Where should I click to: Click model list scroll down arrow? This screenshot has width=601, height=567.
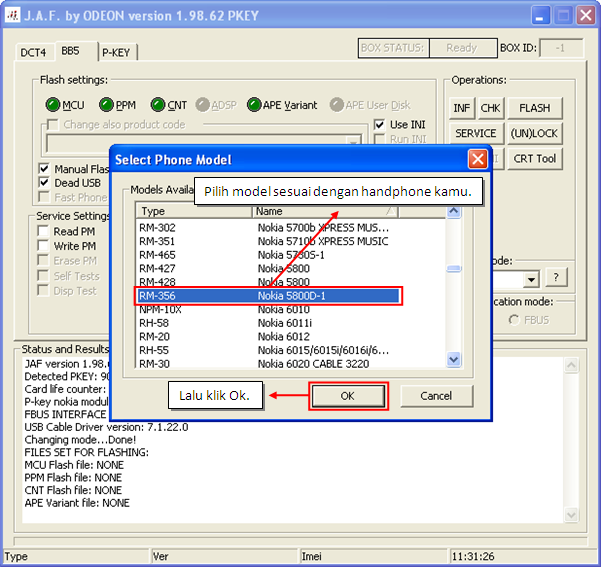click(454, 360)
